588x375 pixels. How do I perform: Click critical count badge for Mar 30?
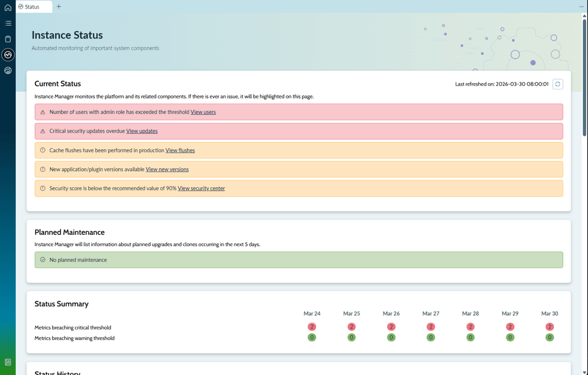coord(549,327)
